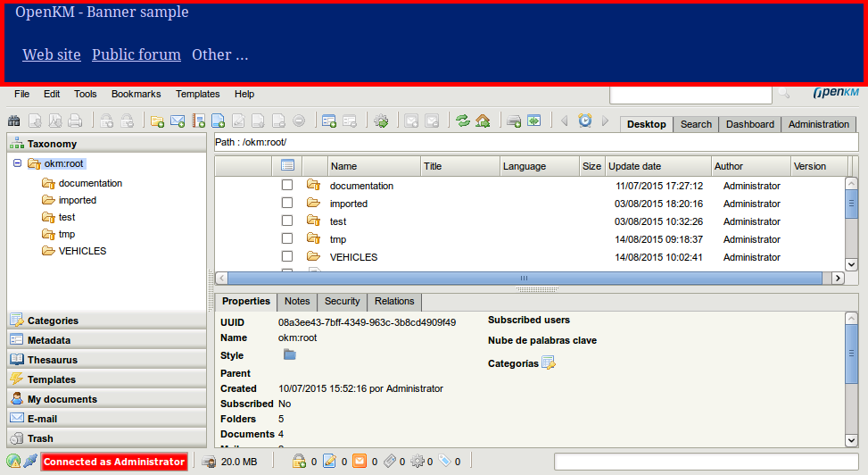Viewport: 868px width, 475px height.
Task: Click the create from template notebook icon
Action: coord(199,121)
